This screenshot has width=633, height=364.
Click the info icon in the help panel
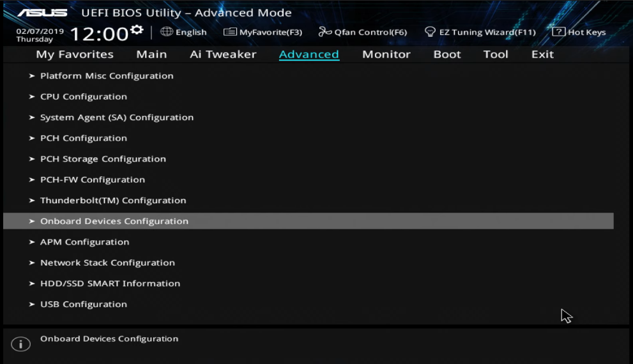(21, 344)
